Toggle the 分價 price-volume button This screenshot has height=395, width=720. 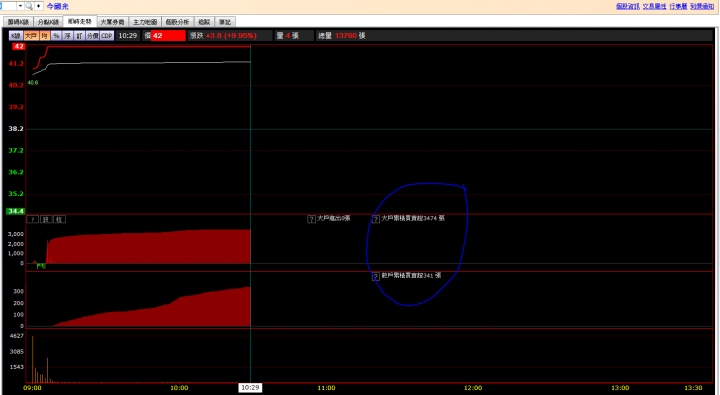point(92,36)
